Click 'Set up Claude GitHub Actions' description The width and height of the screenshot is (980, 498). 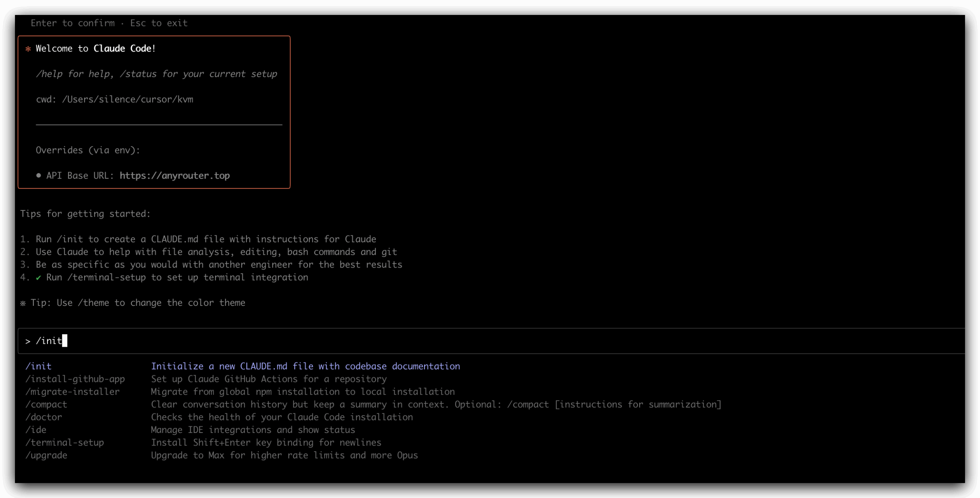coord(269,379)
